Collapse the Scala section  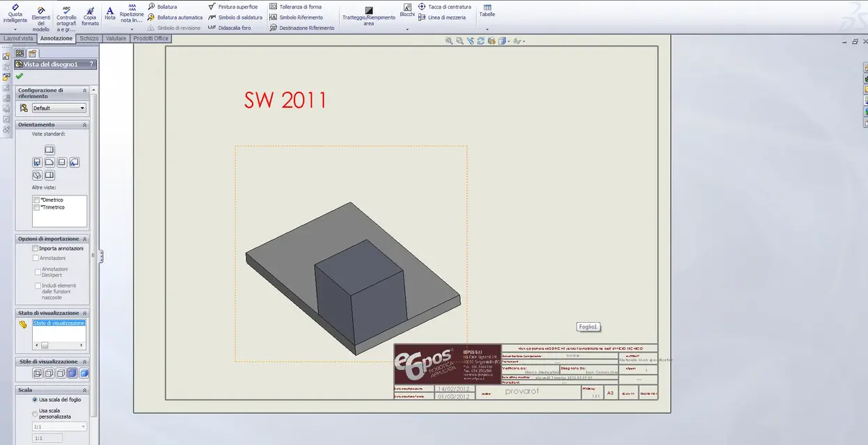pyautogui.click(x=85, y=391)
